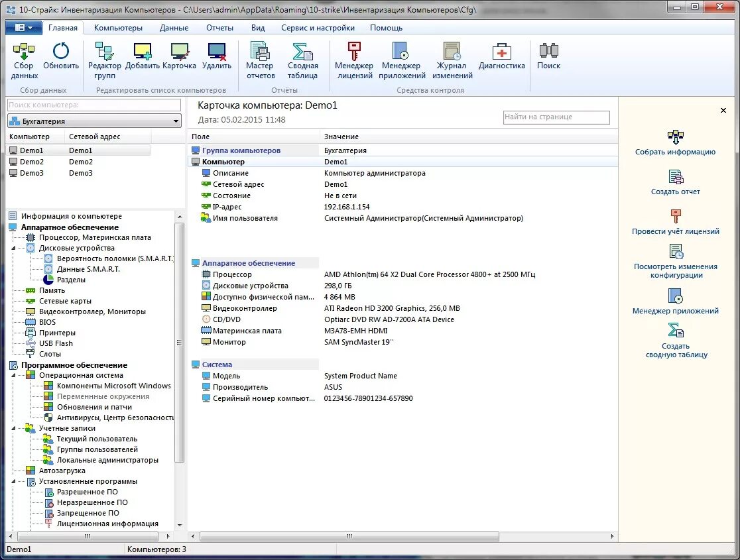Screen dimensions: 740x560
Task: Switch to the Вид ribbon tab
Action: click(x=258, y=28)
